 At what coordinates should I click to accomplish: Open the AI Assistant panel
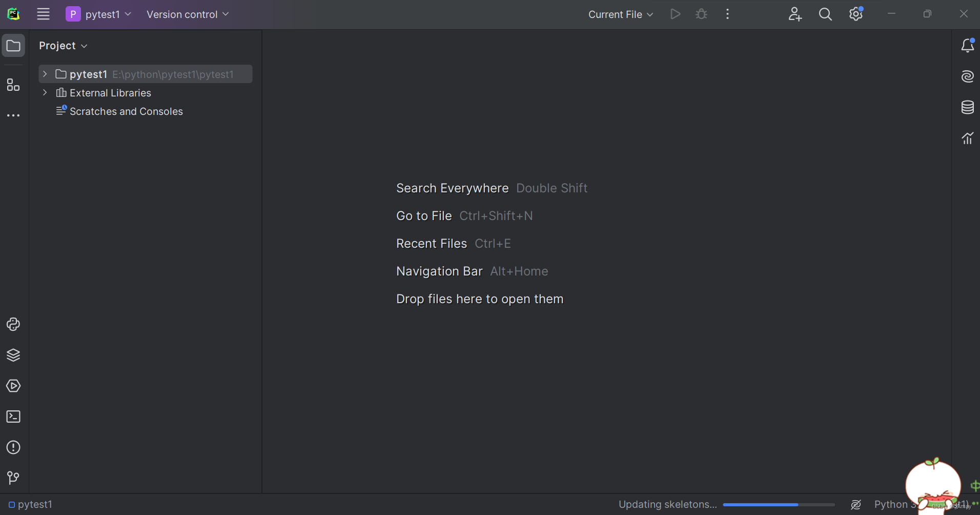click(x=968, y=76)
